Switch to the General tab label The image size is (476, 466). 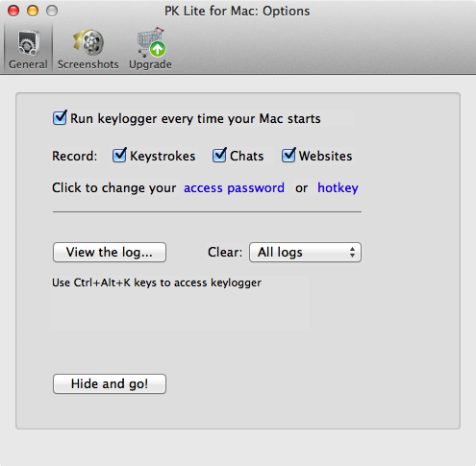tap(28, 64)
